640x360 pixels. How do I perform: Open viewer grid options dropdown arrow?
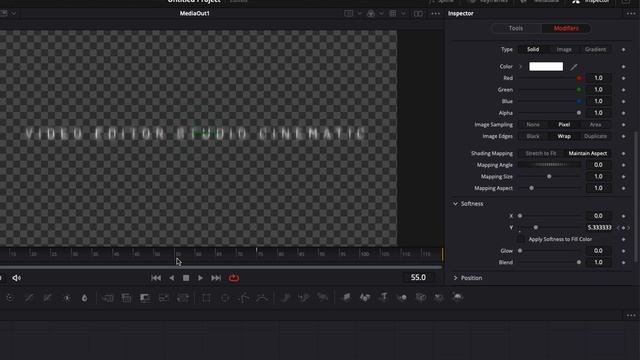[x=404, y=13]
